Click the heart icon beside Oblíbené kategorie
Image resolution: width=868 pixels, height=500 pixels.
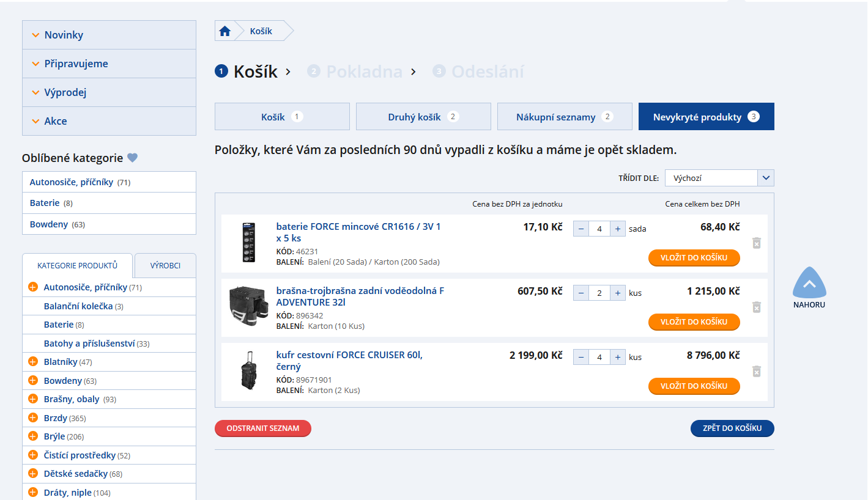[x=132, y=158]
